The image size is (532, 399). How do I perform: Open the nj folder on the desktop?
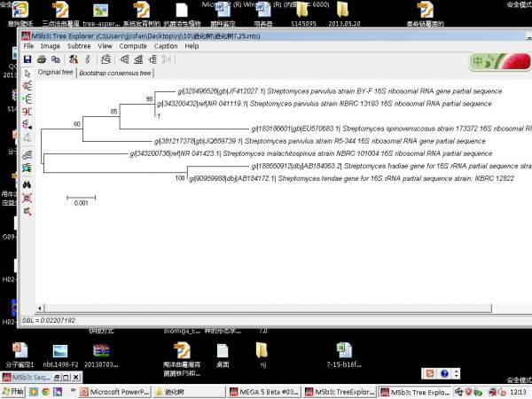262,356
